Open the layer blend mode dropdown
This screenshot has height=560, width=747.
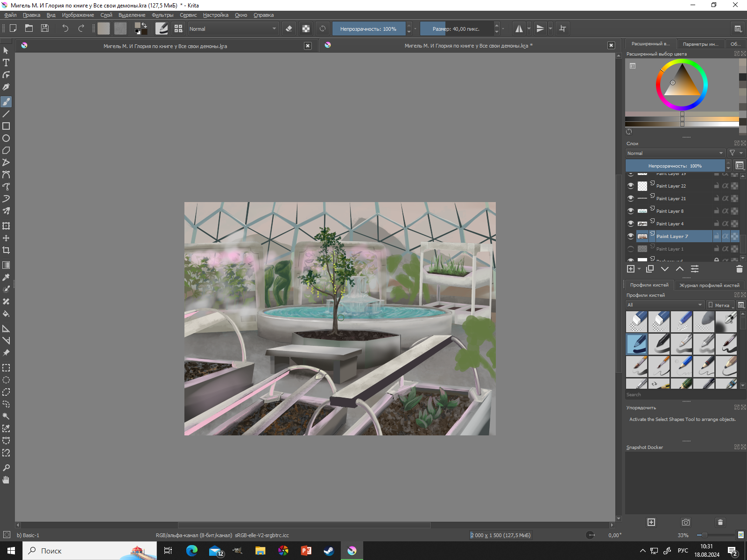(675, 153)
